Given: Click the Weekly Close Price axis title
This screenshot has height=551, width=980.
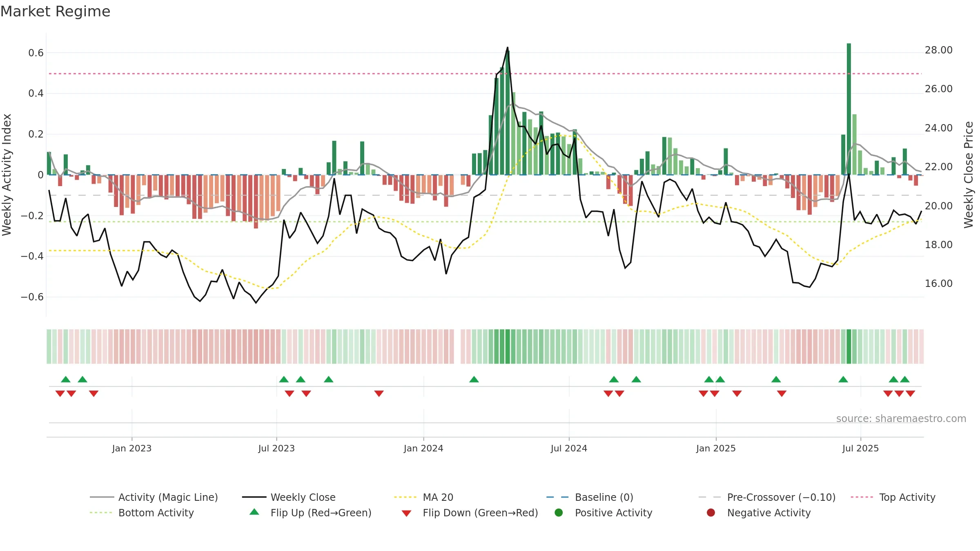Looking at the screenshot, I should 969,175.
